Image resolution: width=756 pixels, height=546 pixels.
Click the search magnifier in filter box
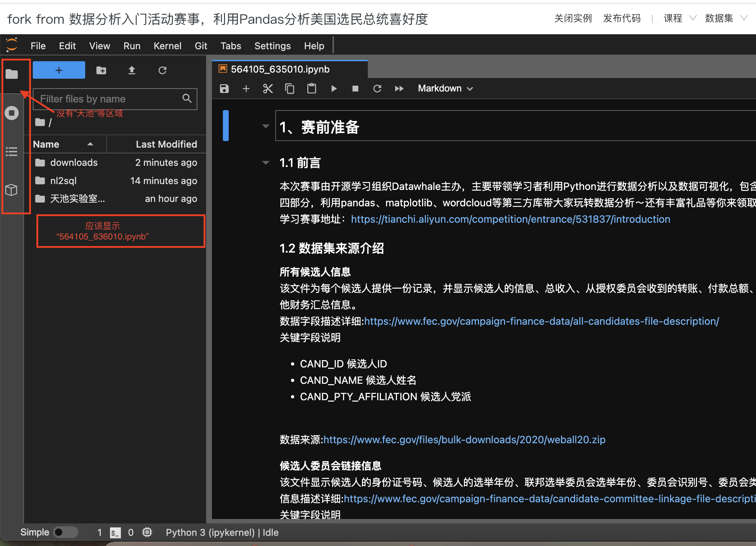click(x=187, y=98)
